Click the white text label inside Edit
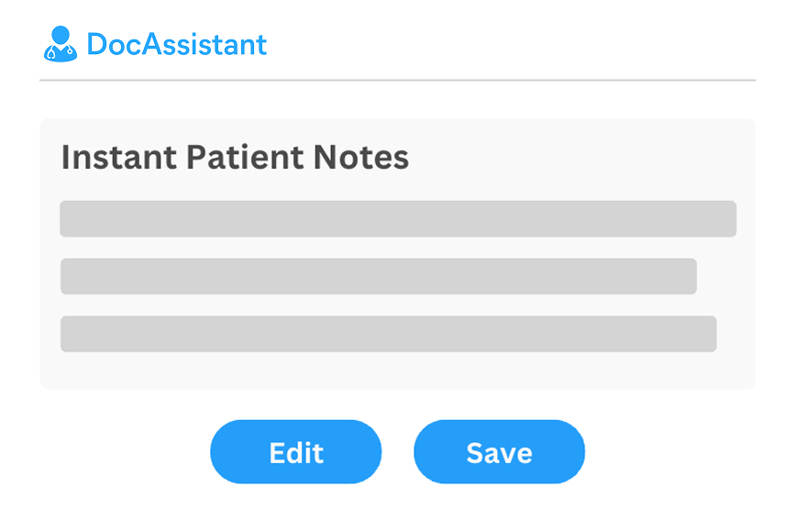 pyautogui.click(x=296, y=453)
